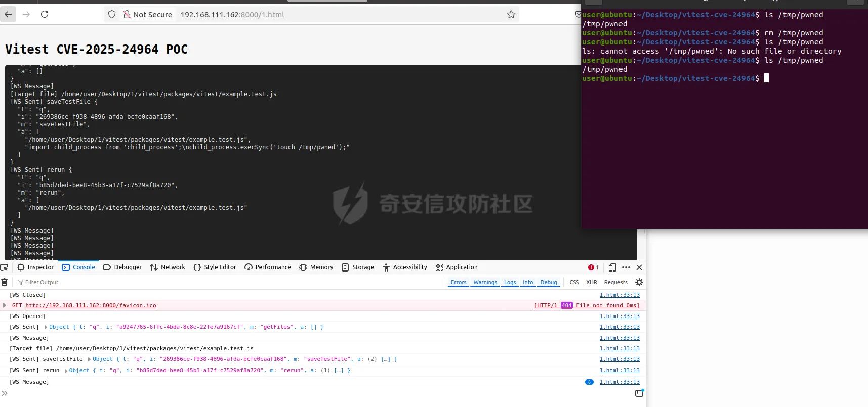Toggle the Info filter
The image size is (868, 407).
[x=528, y=282]
